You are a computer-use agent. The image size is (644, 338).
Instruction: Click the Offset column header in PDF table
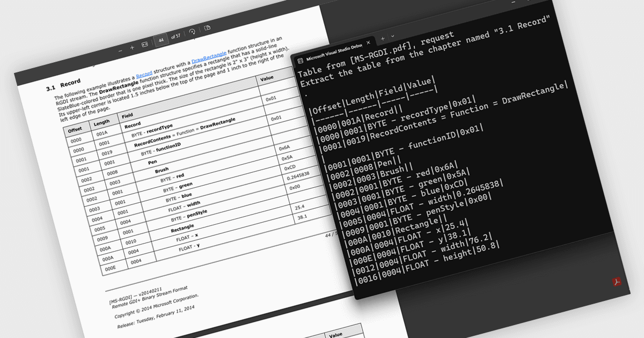(x=75, y=130)
